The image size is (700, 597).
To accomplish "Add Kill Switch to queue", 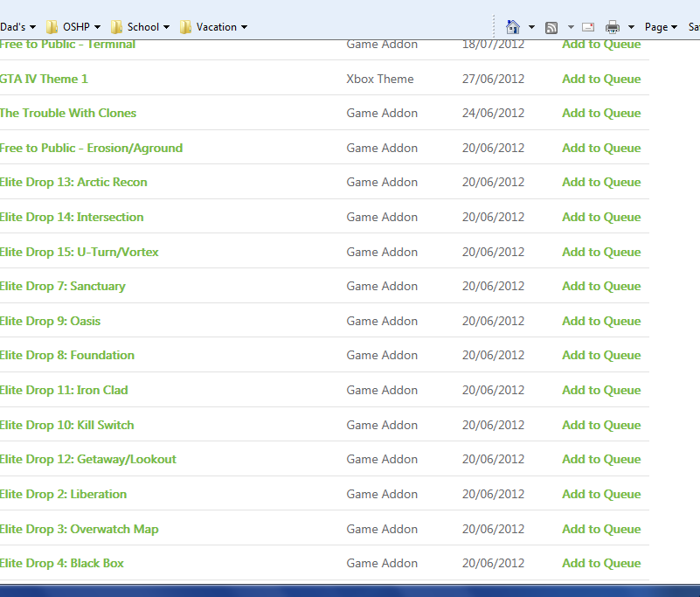I will point(601,425).
